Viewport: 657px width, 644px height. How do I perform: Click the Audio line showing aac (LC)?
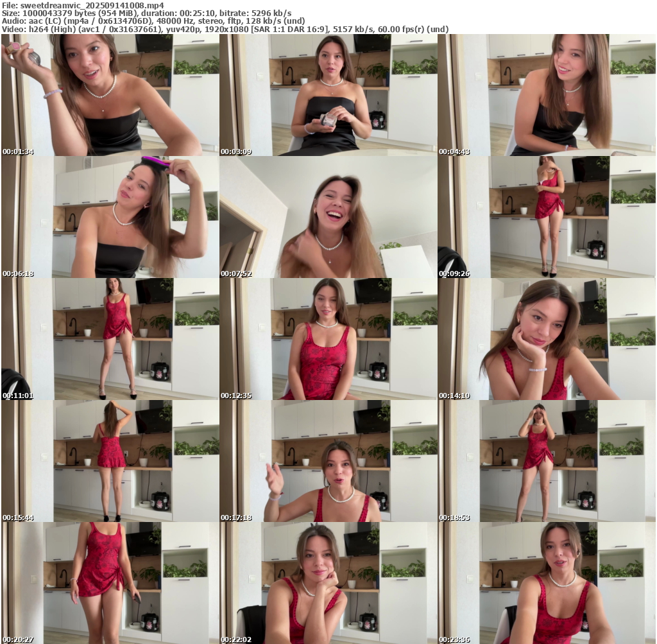click(x=153, y=21)
